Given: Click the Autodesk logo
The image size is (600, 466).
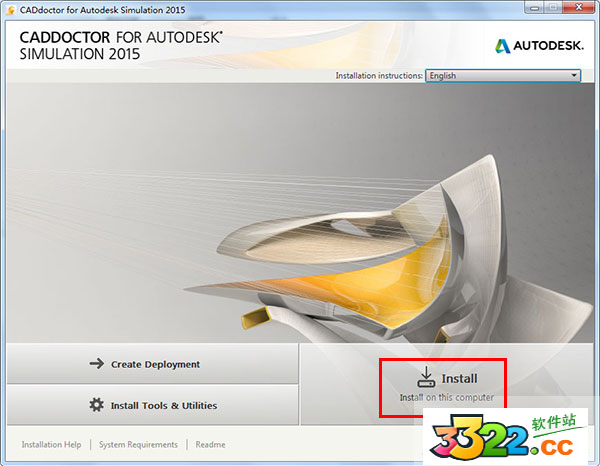Looking at the screenshot, I should [x=539, y=46].
